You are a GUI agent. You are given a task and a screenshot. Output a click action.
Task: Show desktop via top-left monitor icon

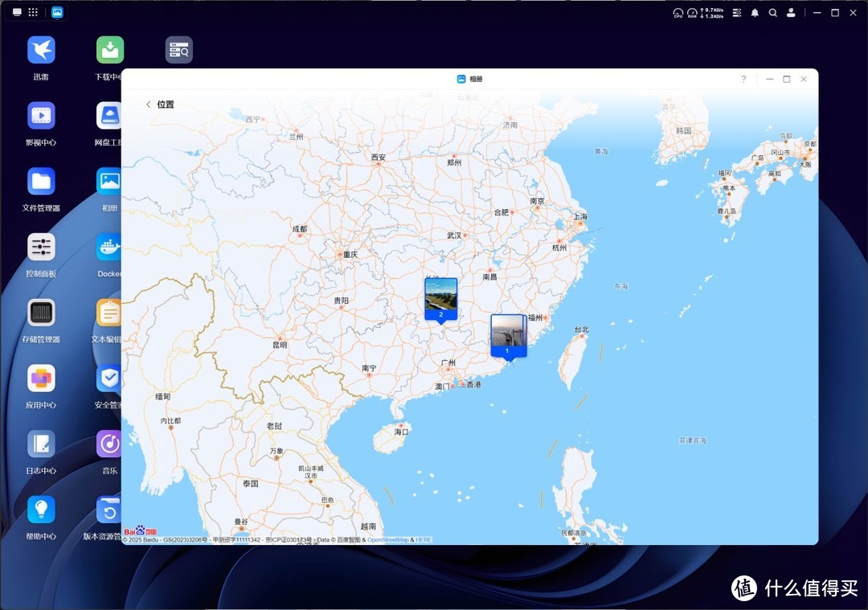[17, 12]
